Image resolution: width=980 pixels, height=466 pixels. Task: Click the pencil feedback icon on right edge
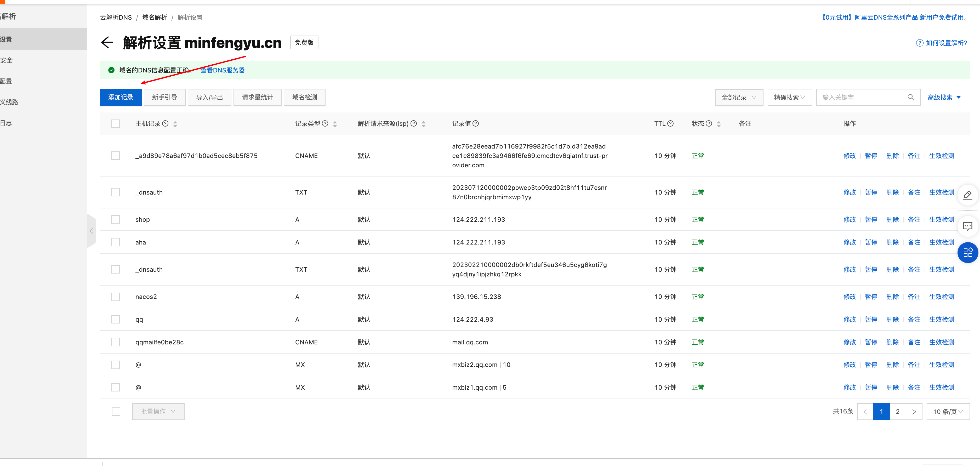coord(968,195)
